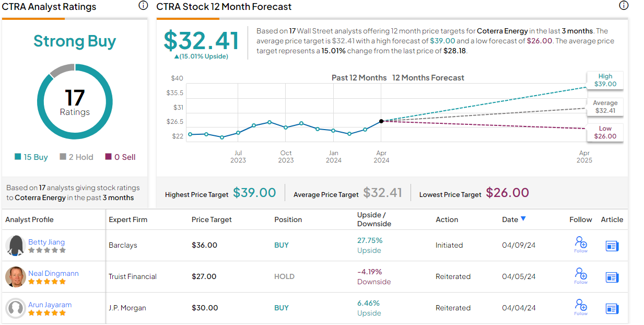The height and width of the screenshot is (325, 644).
Task: Sort table by Date column arrow
Action: [x=523, y=219]
